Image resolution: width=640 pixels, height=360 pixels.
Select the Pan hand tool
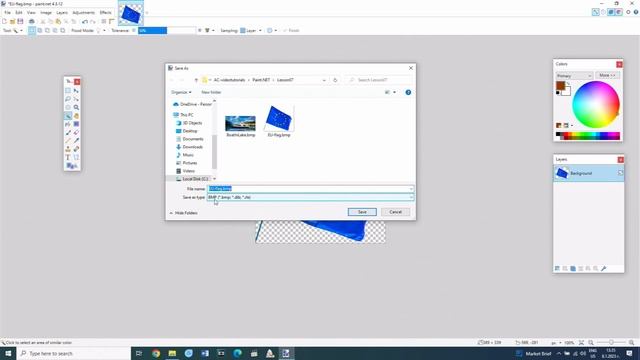[x=76, y=116]
